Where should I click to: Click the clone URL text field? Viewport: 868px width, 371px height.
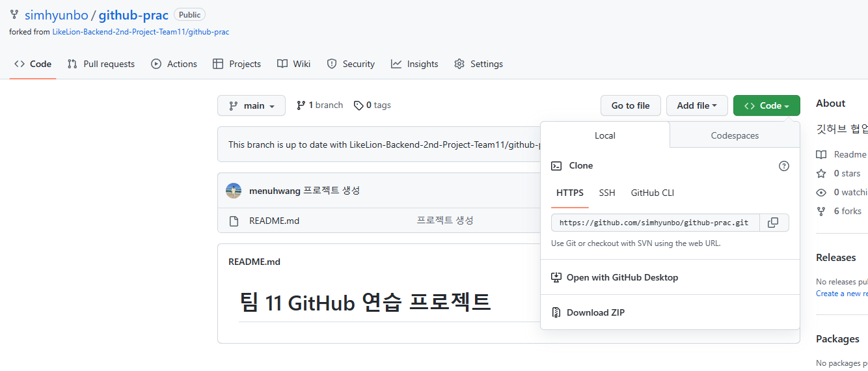click(x=655, y=223)
